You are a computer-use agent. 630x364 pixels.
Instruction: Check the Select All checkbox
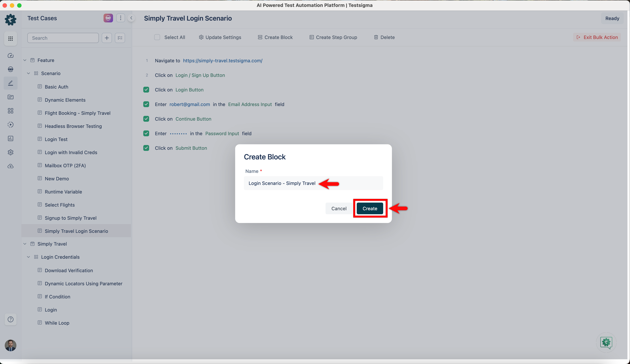[157, 37]
